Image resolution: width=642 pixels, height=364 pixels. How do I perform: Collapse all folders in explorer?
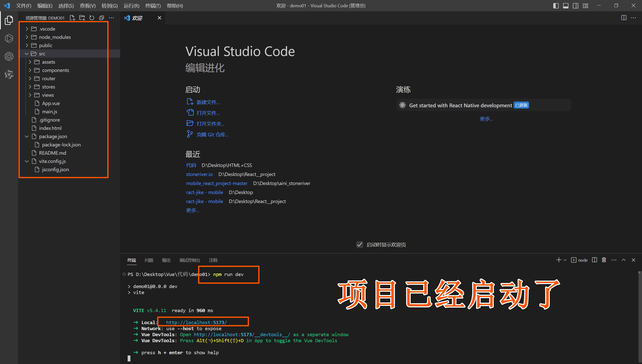pos(102,18)
